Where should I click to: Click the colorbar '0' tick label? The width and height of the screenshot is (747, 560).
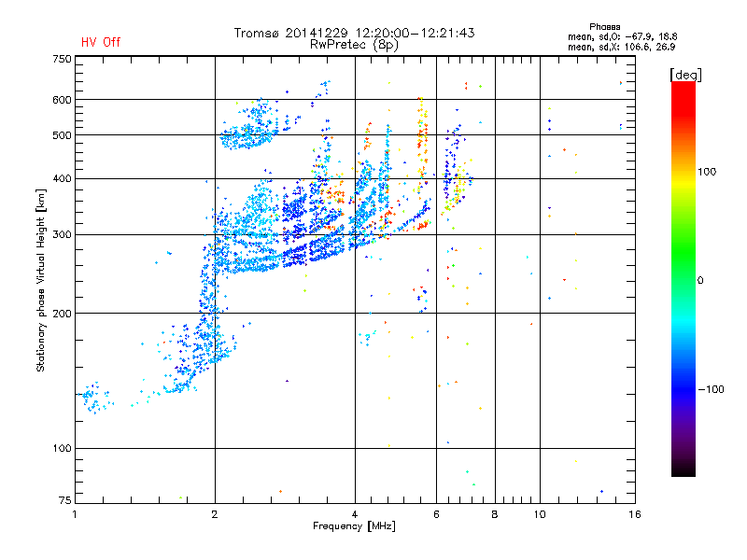point(700,280)
